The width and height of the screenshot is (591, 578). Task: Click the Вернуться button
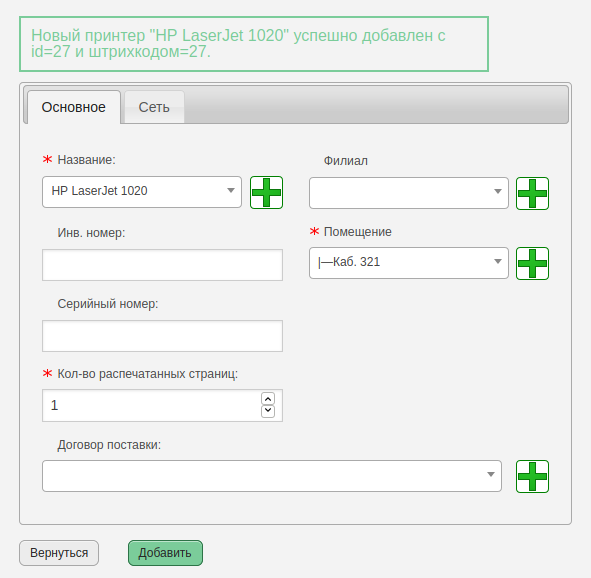click(x=59, y=553)
